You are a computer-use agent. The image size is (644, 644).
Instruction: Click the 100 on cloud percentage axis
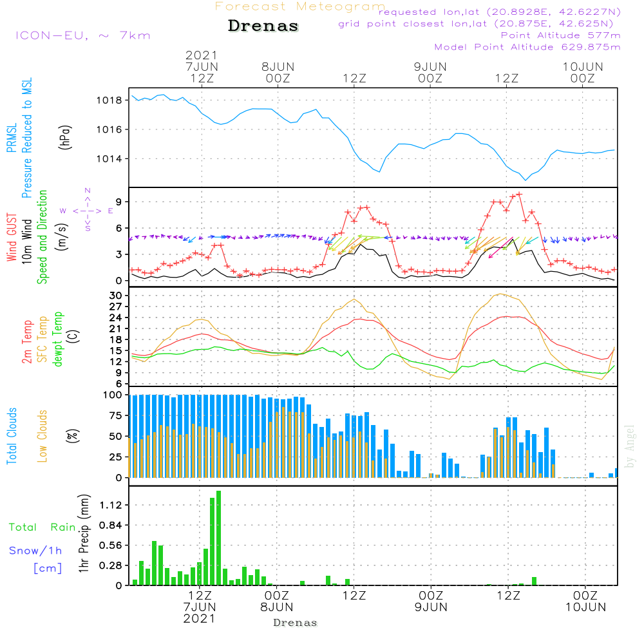click(x=113, y=395)
